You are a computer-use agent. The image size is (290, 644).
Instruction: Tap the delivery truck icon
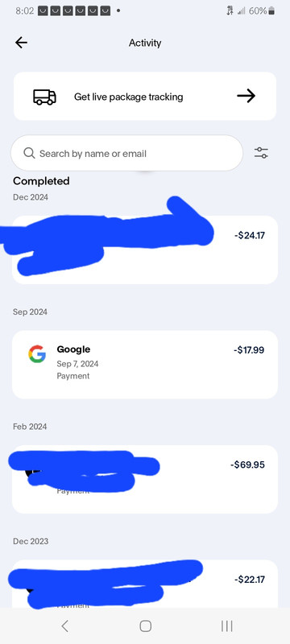point(44,97)
